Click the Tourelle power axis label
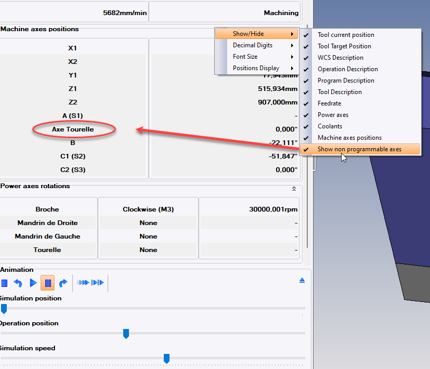 click(47, 250)
